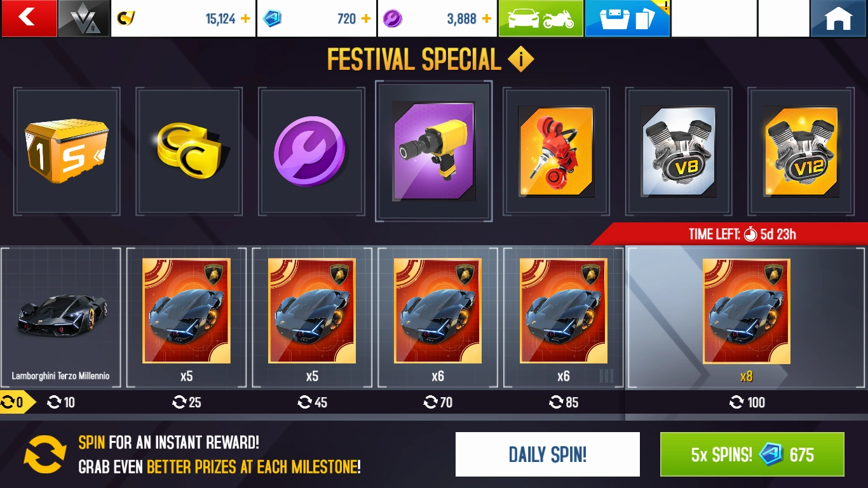This screenshot has width=868, height=488.
Task: Add more purple trade coins plus
Action: [487, 18]
